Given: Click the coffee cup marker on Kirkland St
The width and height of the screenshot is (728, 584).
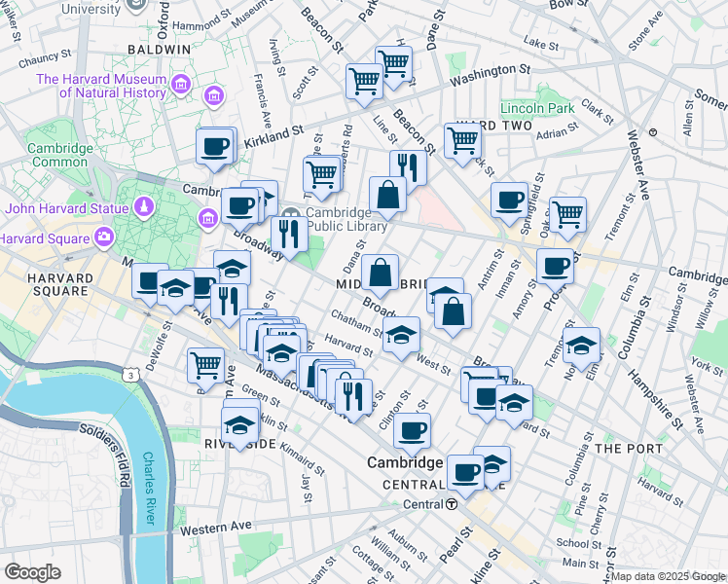Looking at the screenshot, I should (x=214, y=148).
